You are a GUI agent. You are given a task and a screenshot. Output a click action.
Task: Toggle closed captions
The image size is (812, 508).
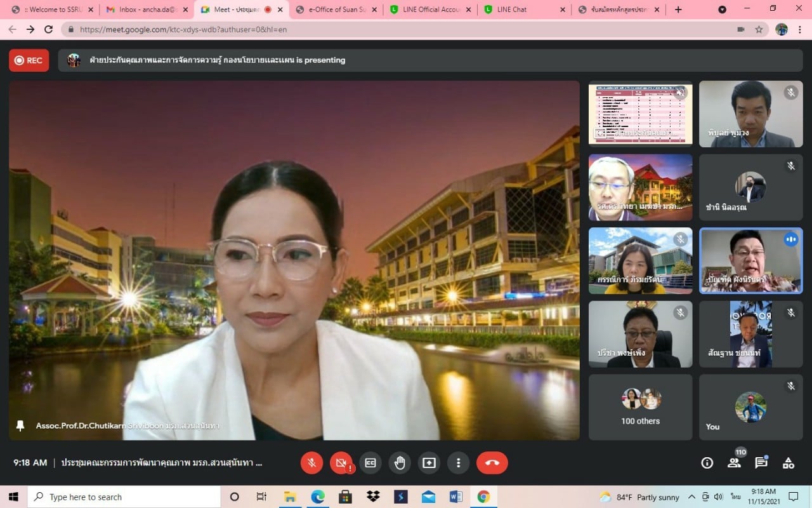370,463
